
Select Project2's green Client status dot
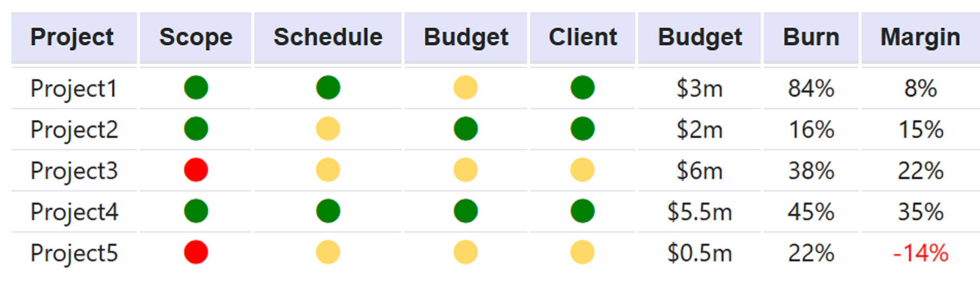point(582,129)
